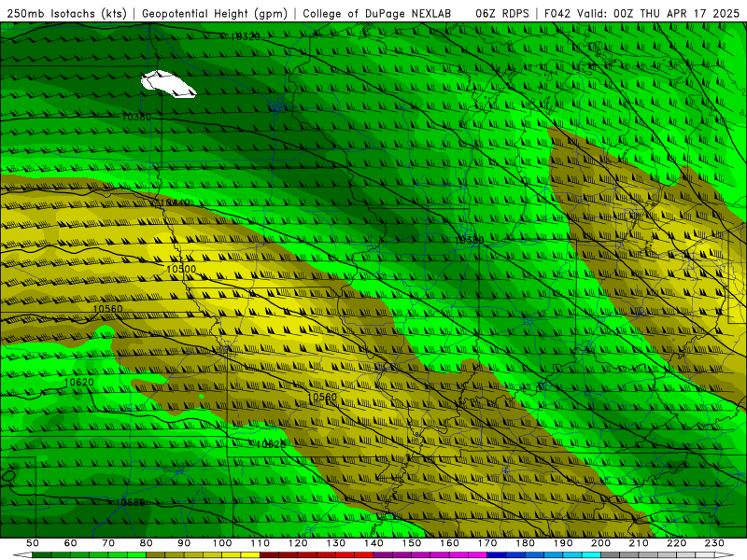Click the dark gray swatch starting at 200
The height and width of the screenshot is (560, 747).
point(611,555)
